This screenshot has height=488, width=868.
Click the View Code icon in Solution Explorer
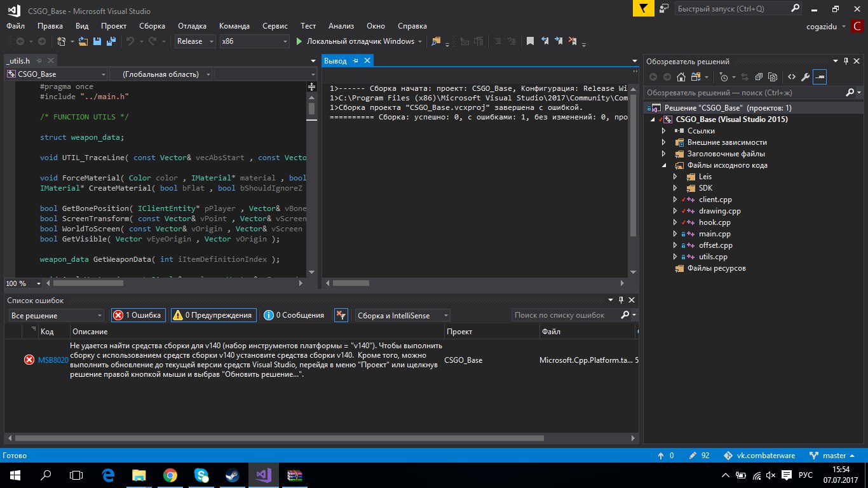pos(791,77)
